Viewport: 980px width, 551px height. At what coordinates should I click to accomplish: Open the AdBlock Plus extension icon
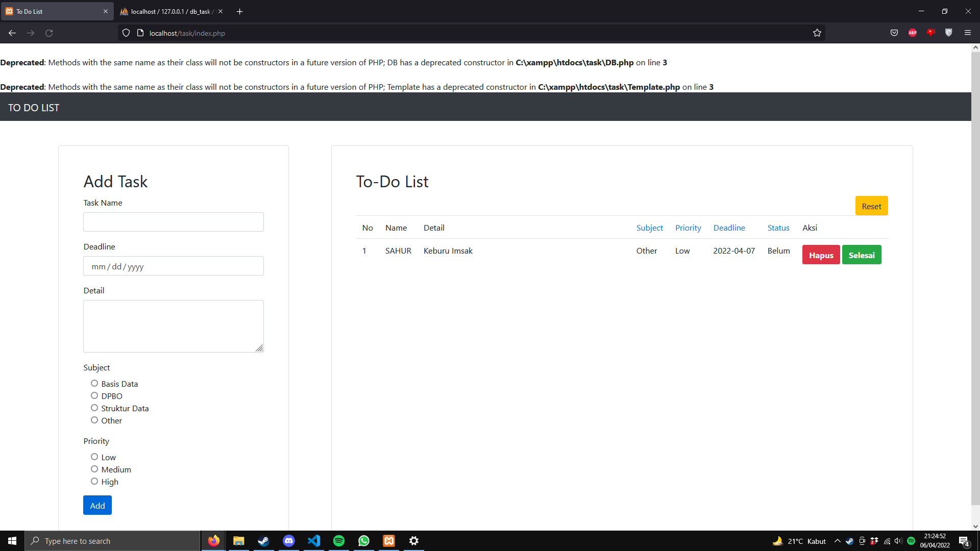coord(913,32)
